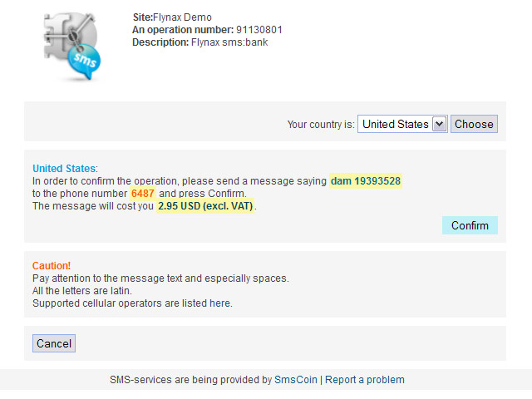Image resolution: width=532 pixels, height=399 pixels.
Task: Click the Site: Flynax Demo text
Action: click(172, 17)
